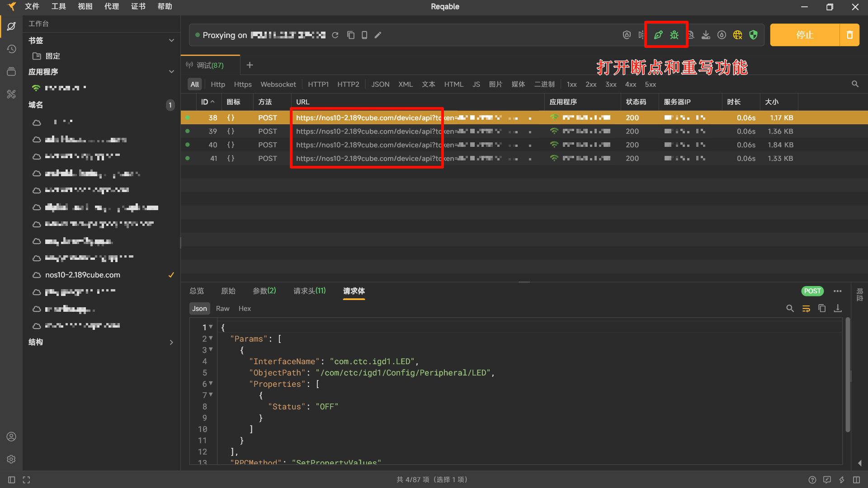Viewport: 868px width, 488px height.
Task: Collapse the 书签 section
Action: click(171, 40)
